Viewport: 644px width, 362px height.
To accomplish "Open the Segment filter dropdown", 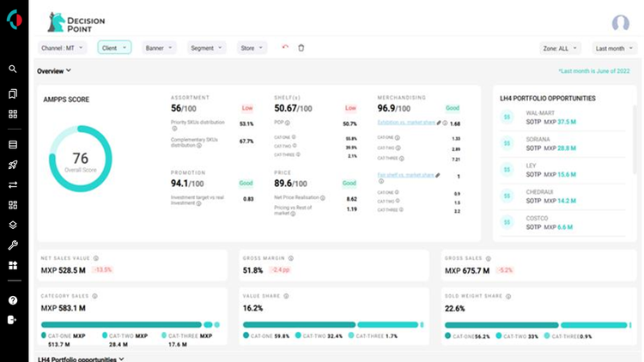I will point(206,48).
